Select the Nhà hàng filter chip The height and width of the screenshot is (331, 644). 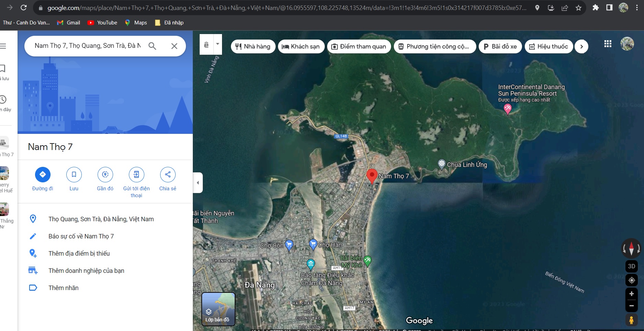253,46
